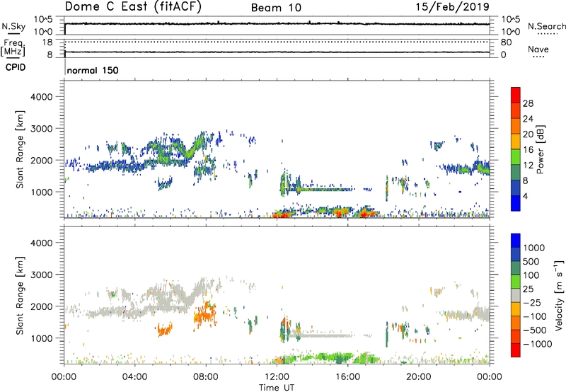Image resolution: width=566 pixels, height=392 pixels.
Task: Click the title 'Dome C East (fitACF)'
Action: 133,6
